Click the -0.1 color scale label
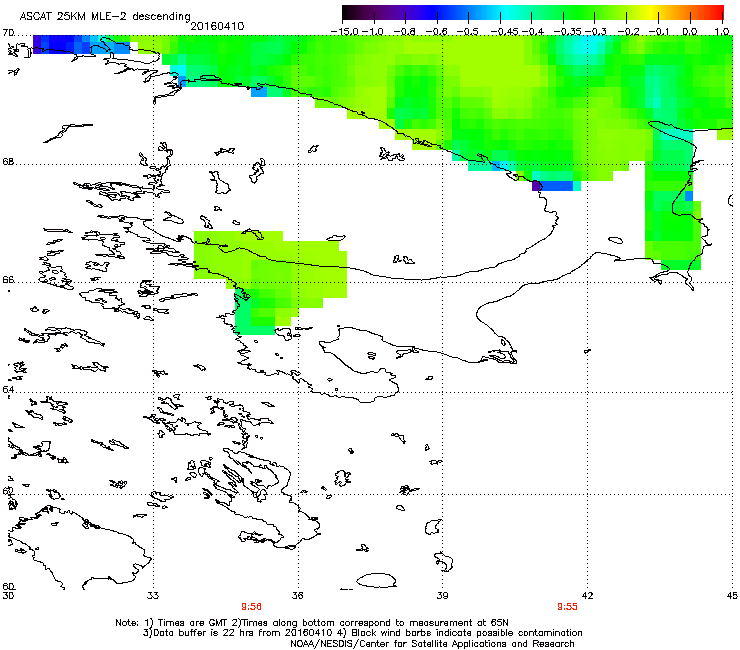The width and height of the screenshot is (740, 650). click(659, 32)
